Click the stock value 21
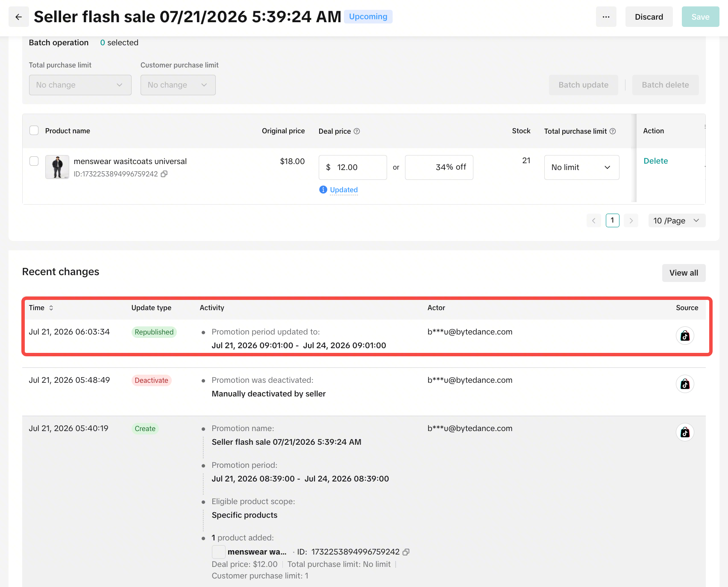 point(526,161)
